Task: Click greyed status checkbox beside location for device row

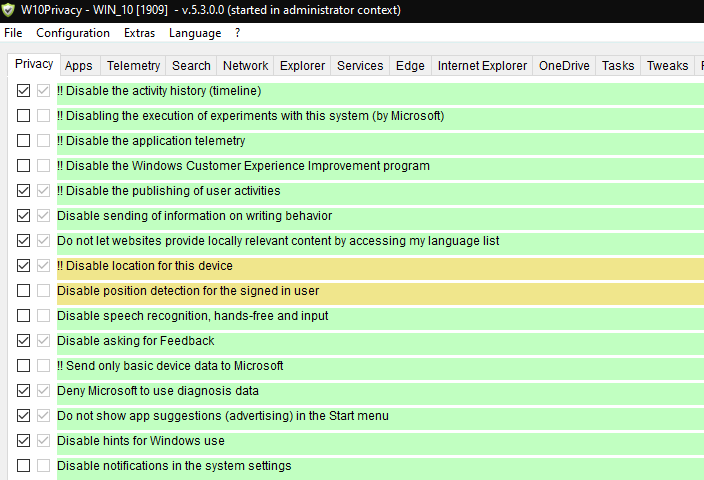Action: 44,266
